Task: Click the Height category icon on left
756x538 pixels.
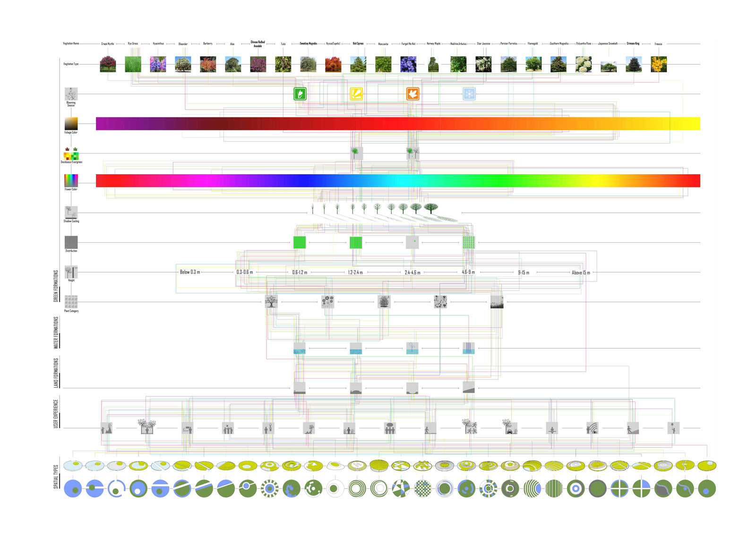Action: coord(71,272)
